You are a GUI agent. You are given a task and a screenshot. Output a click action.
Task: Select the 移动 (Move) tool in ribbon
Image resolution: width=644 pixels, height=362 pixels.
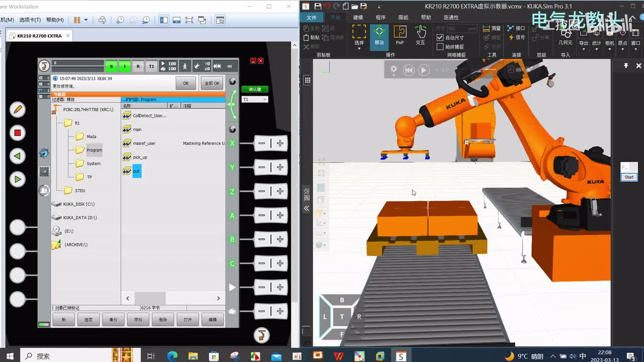(x=379, y=35)
